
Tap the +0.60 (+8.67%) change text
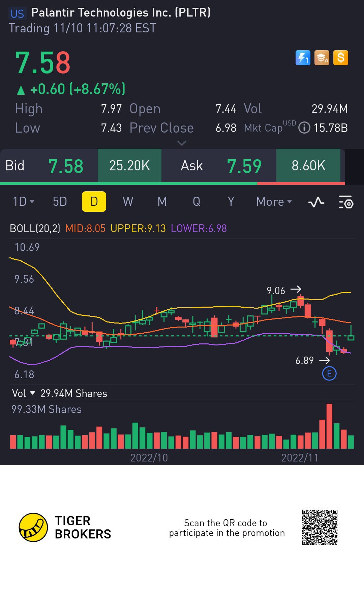[x=78, y=89]
